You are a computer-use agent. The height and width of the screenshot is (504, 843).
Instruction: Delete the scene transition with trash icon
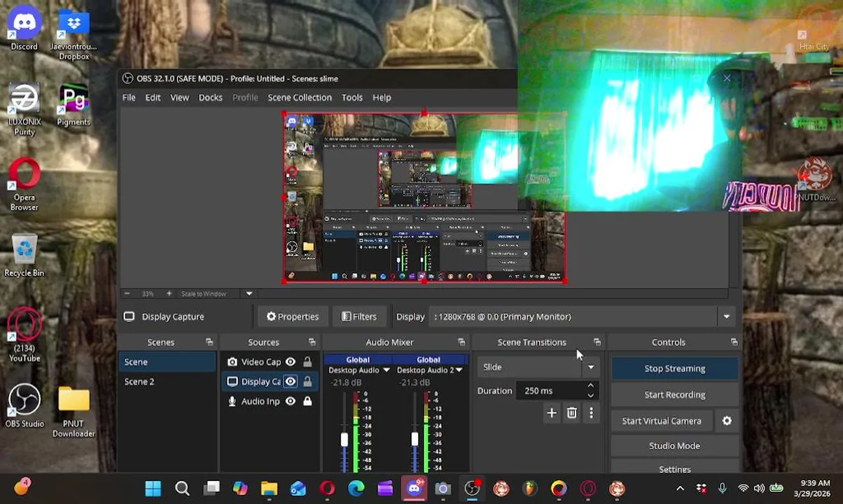tap(571, 413)
